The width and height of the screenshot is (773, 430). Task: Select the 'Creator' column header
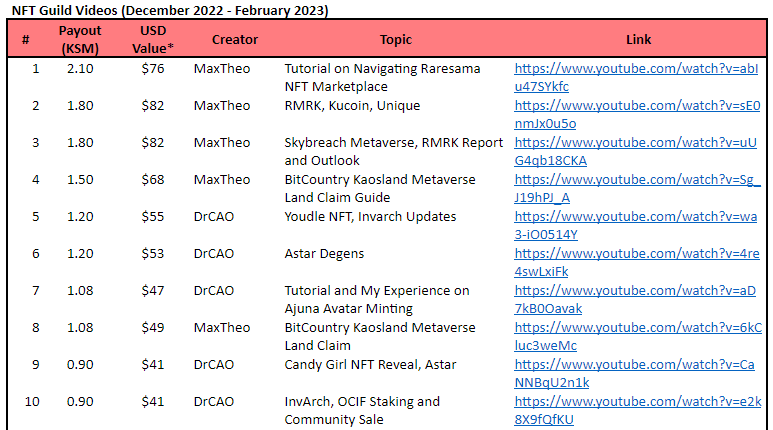pos(235,39)
